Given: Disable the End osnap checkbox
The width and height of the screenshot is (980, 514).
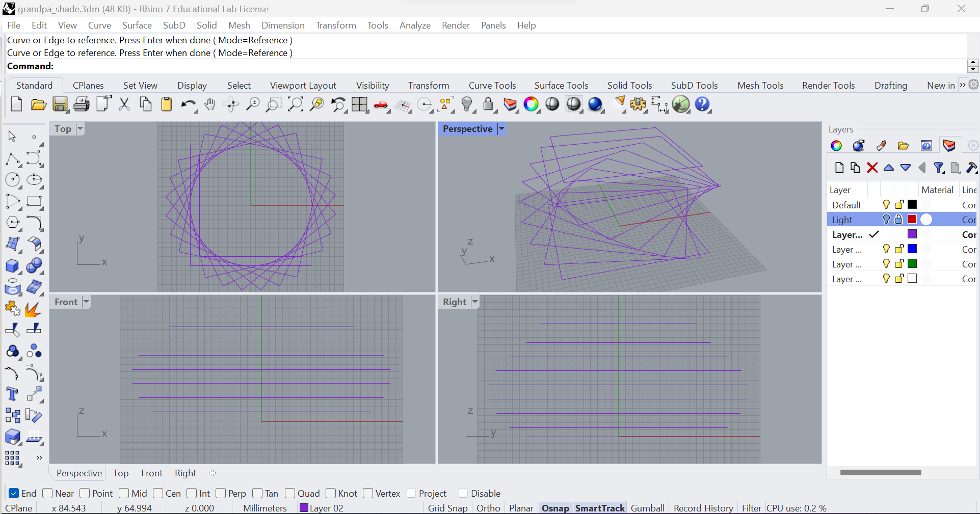Looking at the screenshot, I should tap(15, 493).
